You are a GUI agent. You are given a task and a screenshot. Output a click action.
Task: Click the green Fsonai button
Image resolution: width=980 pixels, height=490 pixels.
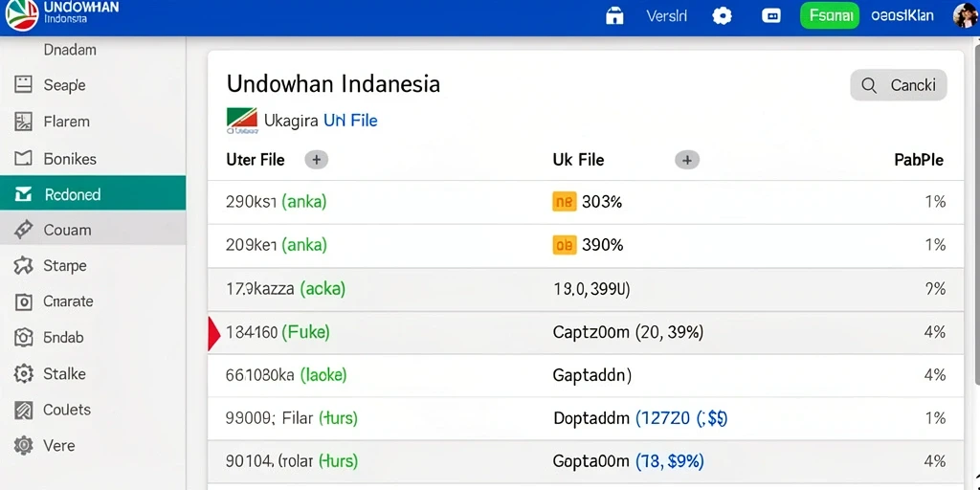click(x=830, y=15)
